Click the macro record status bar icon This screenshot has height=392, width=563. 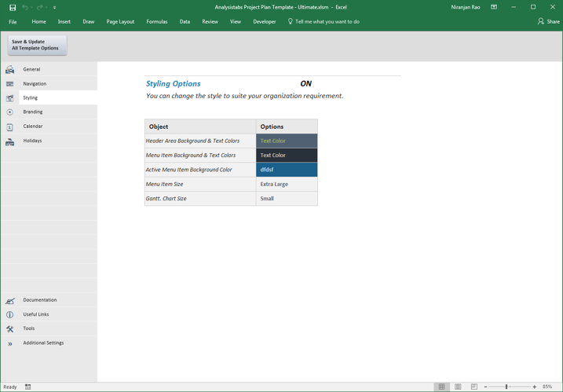tap(28, 387)
